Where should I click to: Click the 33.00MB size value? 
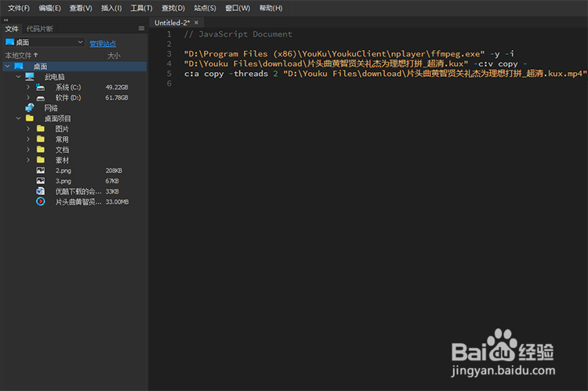(117, 201)
